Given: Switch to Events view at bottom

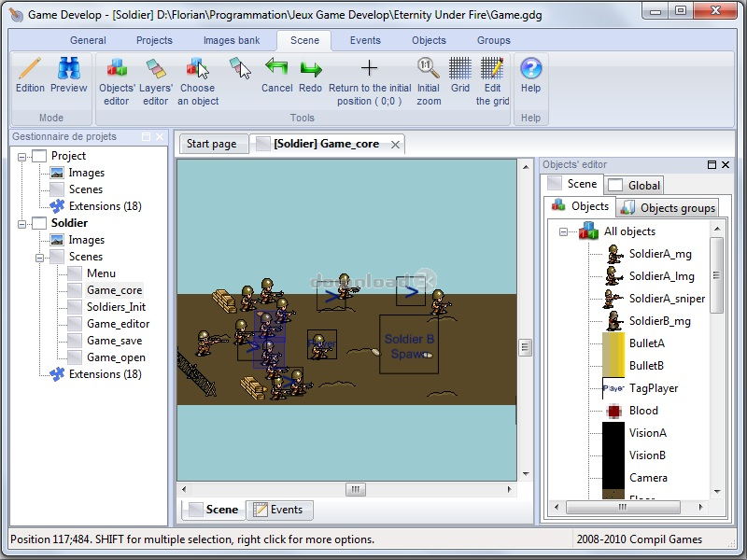Looking at the screenshot, I should tap(278, 510).
